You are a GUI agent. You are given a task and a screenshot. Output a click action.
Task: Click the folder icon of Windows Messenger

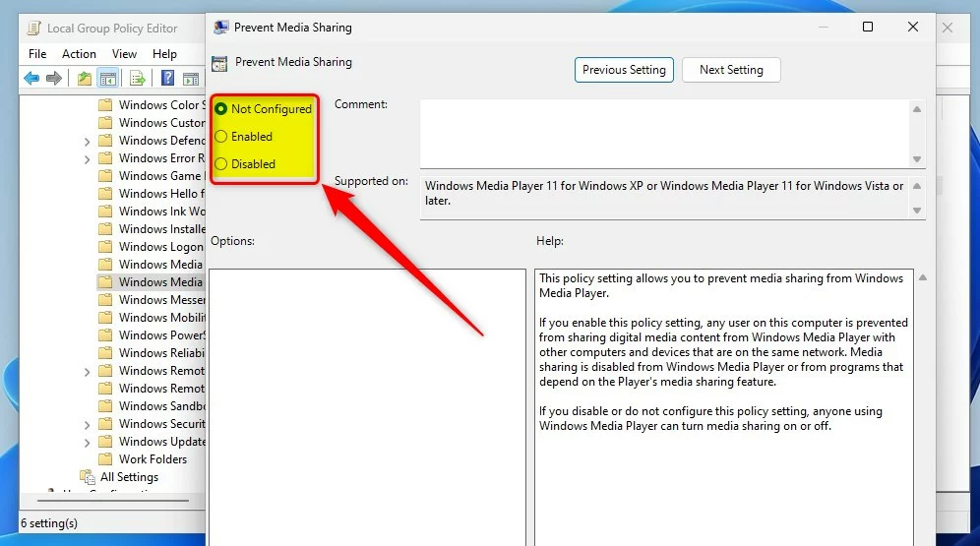click(105, 299)
